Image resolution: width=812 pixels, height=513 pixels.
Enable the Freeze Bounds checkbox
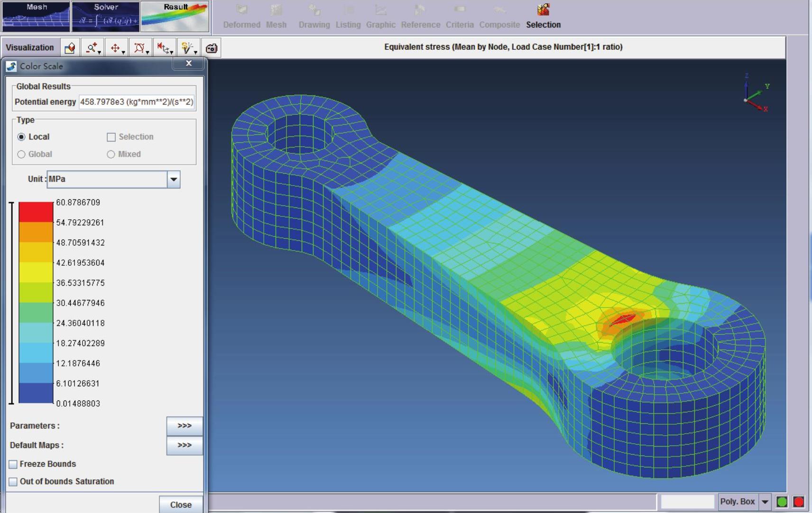13,464
